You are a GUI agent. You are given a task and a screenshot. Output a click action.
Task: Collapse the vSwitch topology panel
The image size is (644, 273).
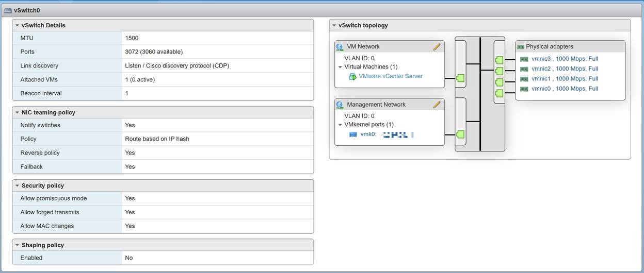click(334, 25)
